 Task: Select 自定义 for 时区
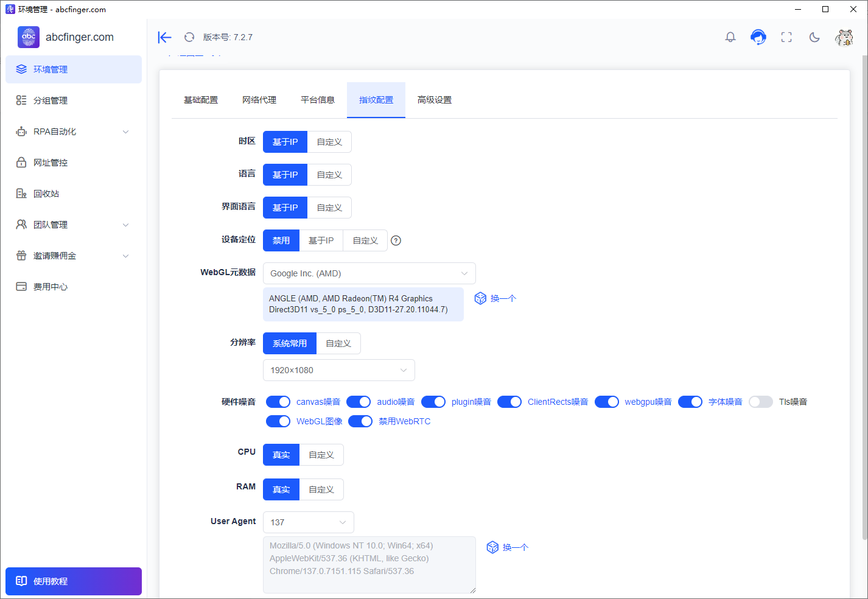tap(329, 142)
